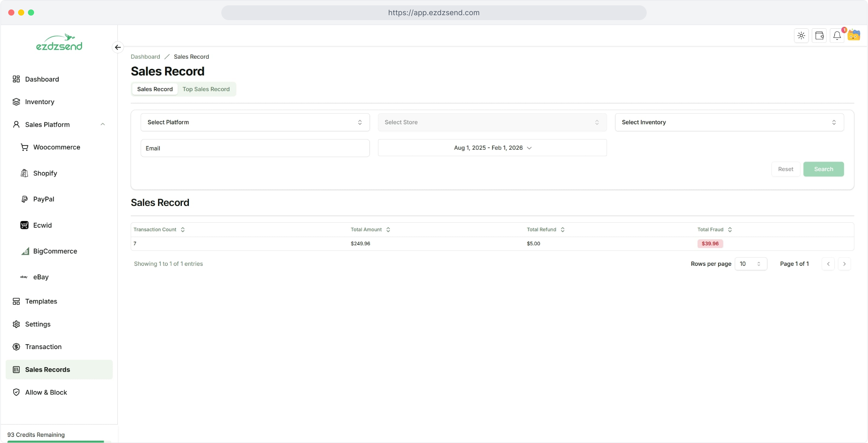Image resolution: width=868 pixels, height=443 pixels.
Task: Open the Select Platform dropdown
Action: [x=255, y=122]
